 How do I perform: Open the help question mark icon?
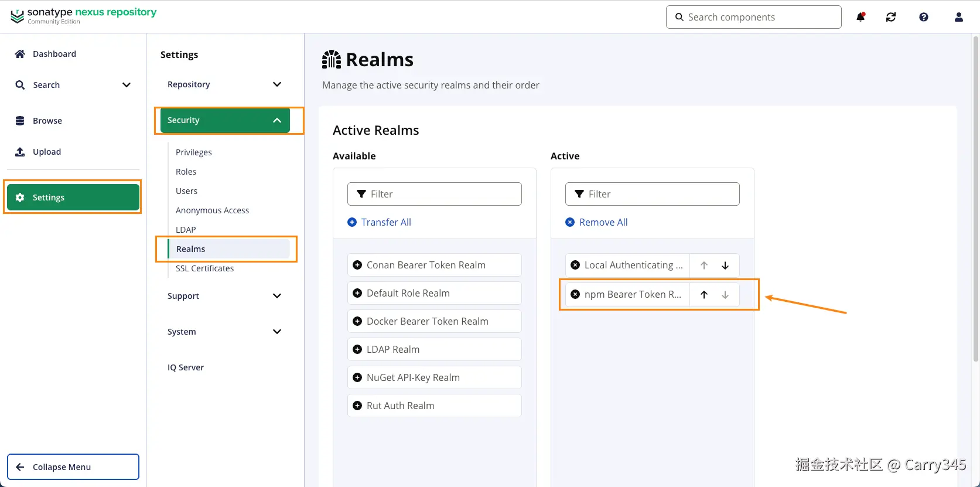(x=924, y=17)
